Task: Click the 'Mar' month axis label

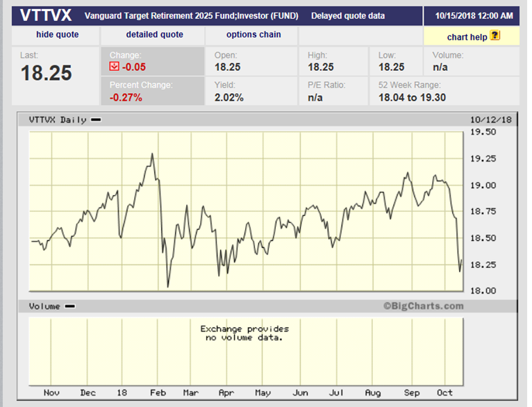Action: pyautogui.click(x=191, y=392)
